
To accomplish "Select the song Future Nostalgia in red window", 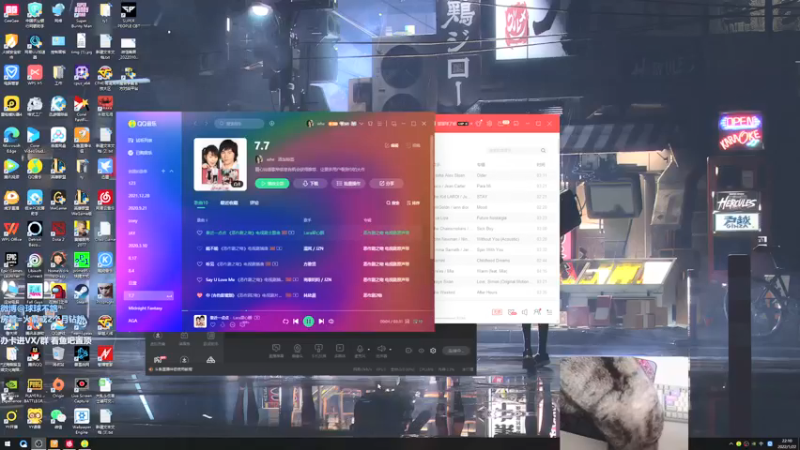I will click(491, 218).
